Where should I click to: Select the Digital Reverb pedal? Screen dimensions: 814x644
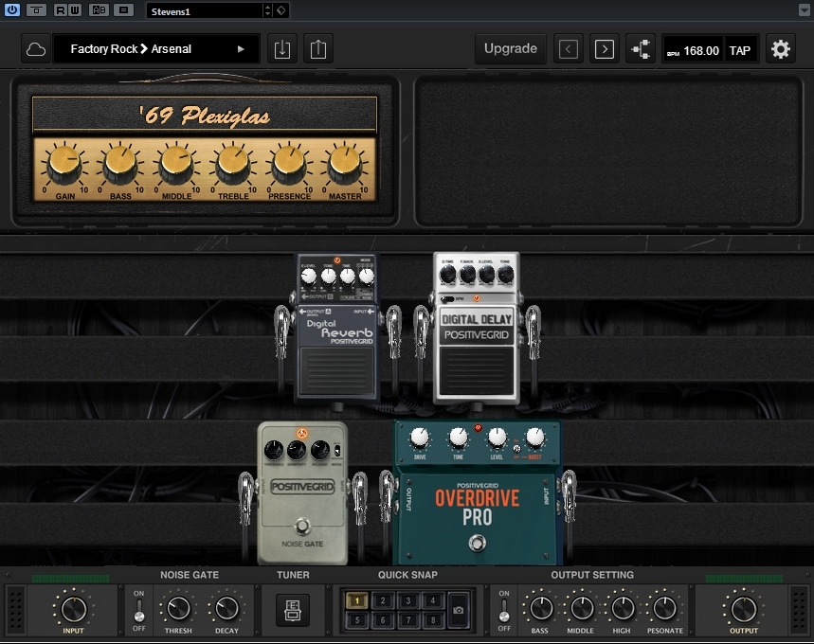click(x=337, y=330)
